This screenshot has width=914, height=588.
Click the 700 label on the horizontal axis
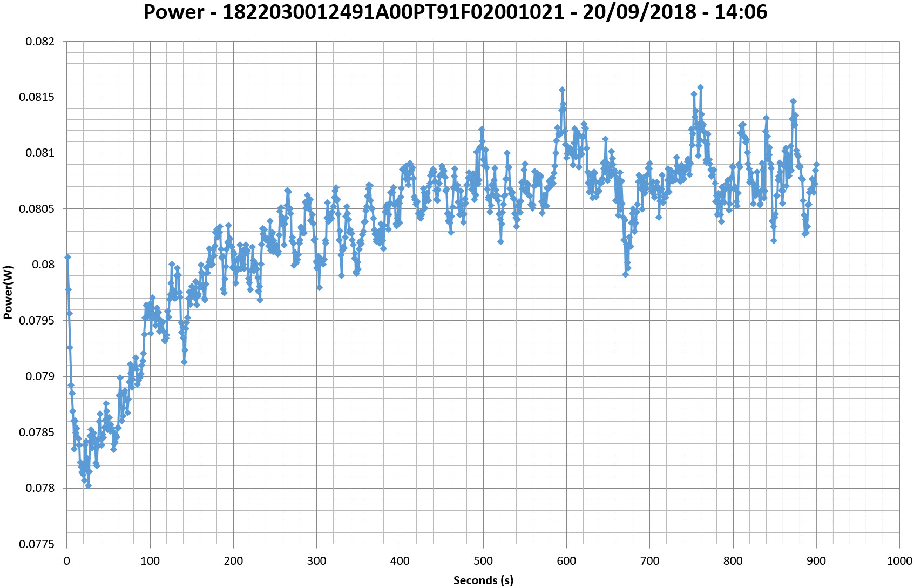pyautogui.click(x=649, y=561)
